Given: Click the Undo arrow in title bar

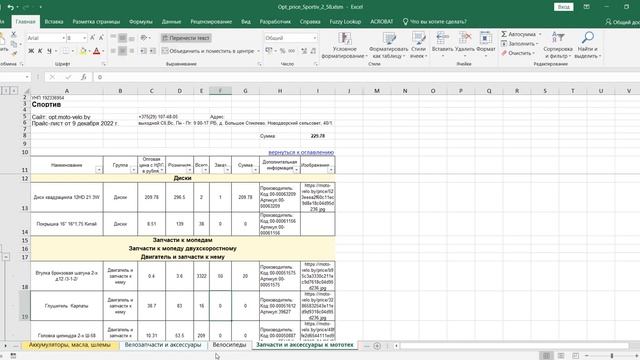Looking at the screenshot, I should click(11, 7).
